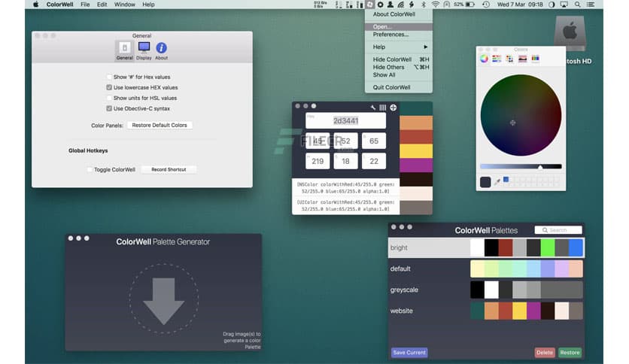Click the Bluetooth icon in menu bar
Image resolution: width=629 pixels, height=364 pixels.
pyautogui.click(x=424, y=5)
